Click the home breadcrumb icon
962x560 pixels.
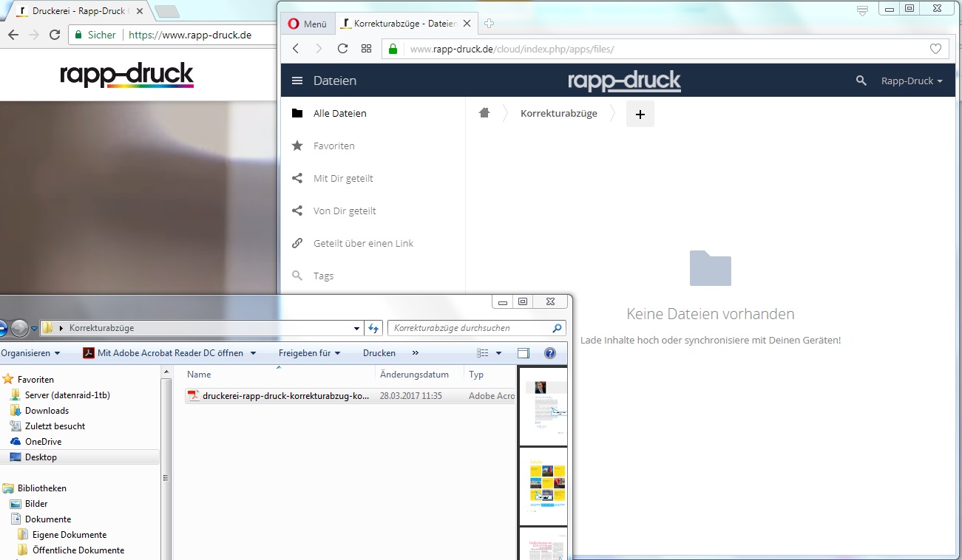coord(484,113)
